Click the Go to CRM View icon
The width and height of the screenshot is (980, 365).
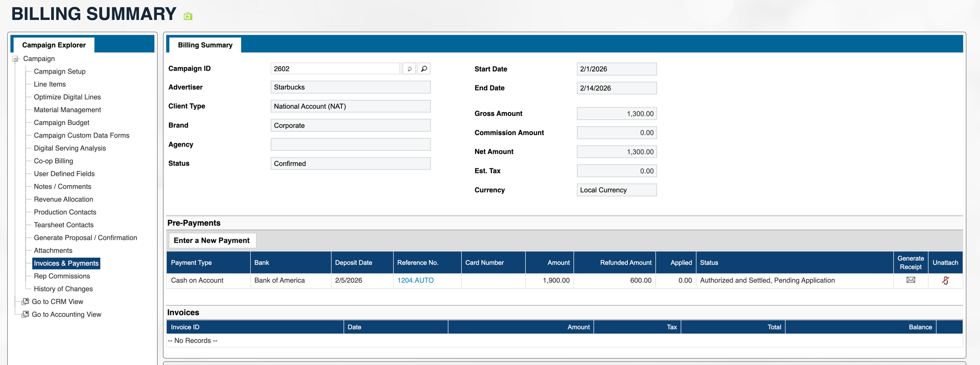[x=26, y=302]
